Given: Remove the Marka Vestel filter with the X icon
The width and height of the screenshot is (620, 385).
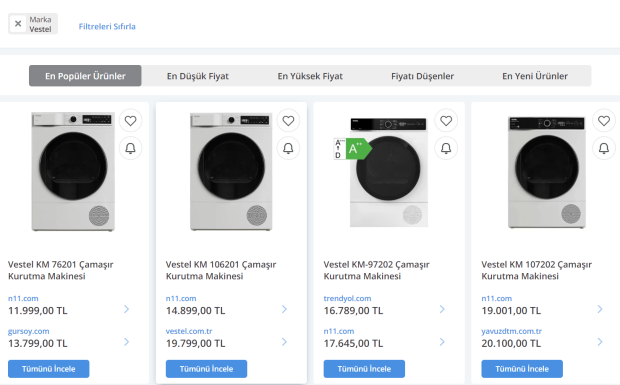Looking at the screenshot, I should [x=18, y=24].
